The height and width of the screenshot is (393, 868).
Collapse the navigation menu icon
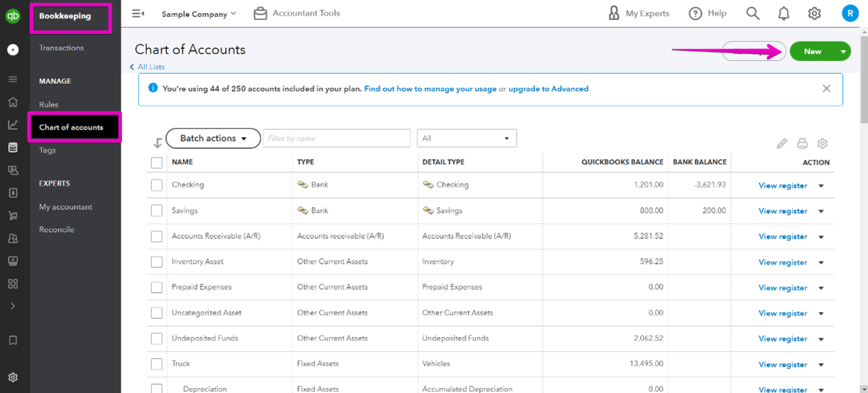[x=138, y=13]
